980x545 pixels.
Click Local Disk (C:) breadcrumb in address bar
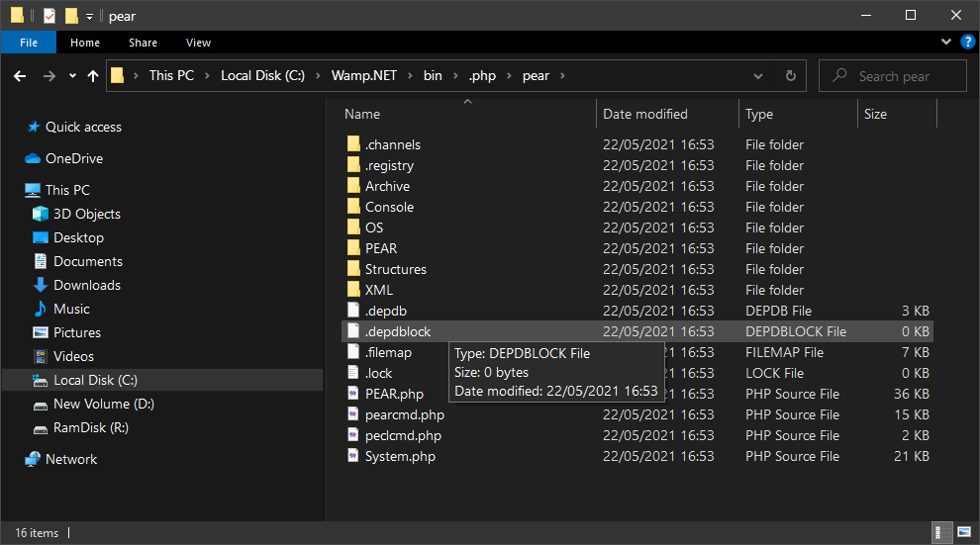(x=262, y=75)
